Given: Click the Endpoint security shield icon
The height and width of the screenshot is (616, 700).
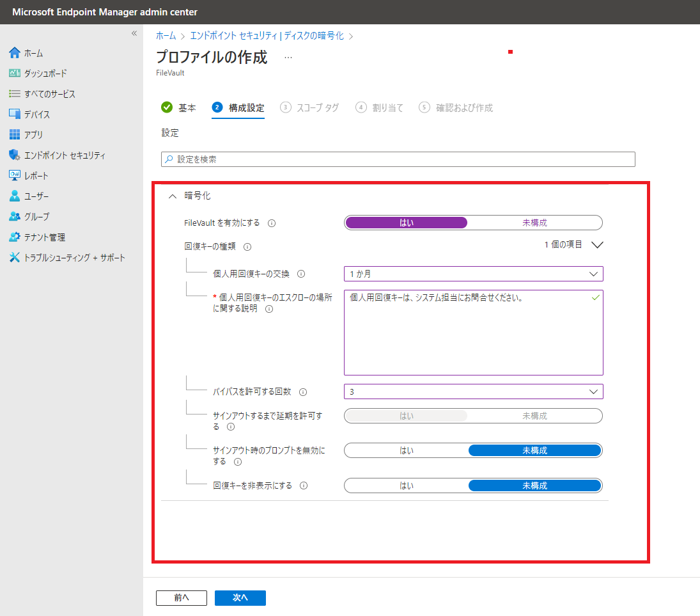Looking at the screenshot, I should click(14, 155).
